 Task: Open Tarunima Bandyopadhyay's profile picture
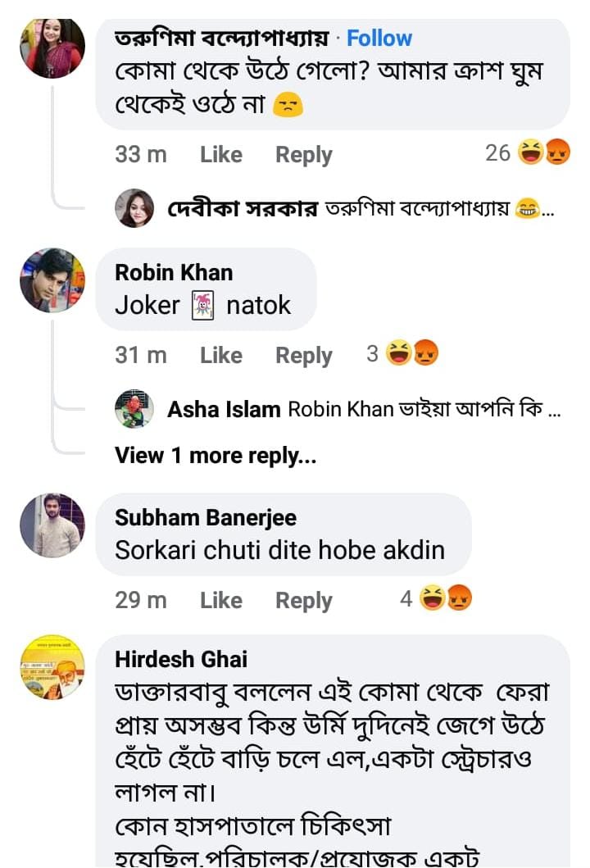(x=51, y=47)
